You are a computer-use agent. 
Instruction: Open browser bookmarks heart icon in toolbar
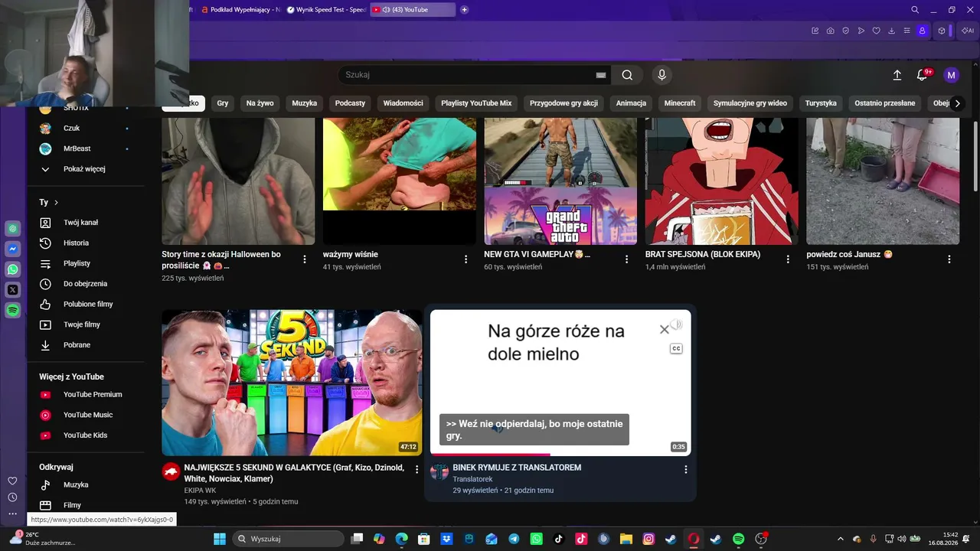pos(877,31)
